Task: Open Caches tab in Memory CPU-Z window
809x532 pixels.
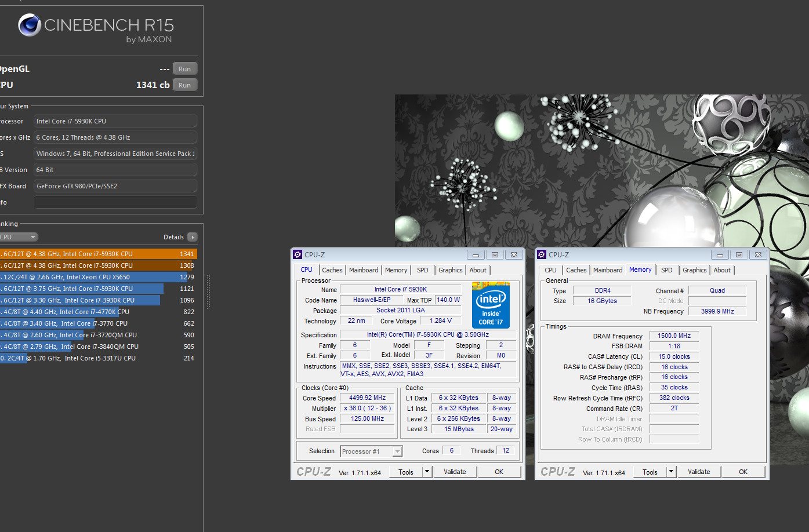Action: pyautogui.click(x=576, y=270)
